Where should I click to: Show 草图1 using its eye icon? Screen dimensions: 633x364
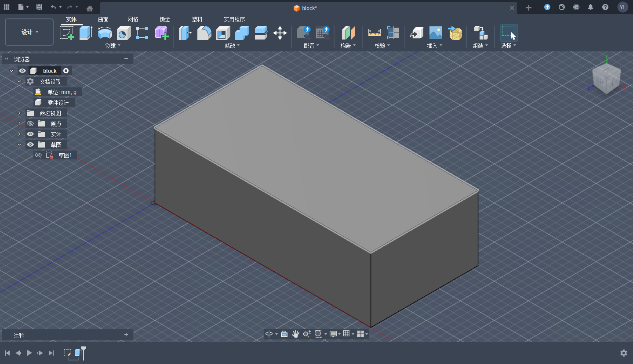tap(38, 155)
